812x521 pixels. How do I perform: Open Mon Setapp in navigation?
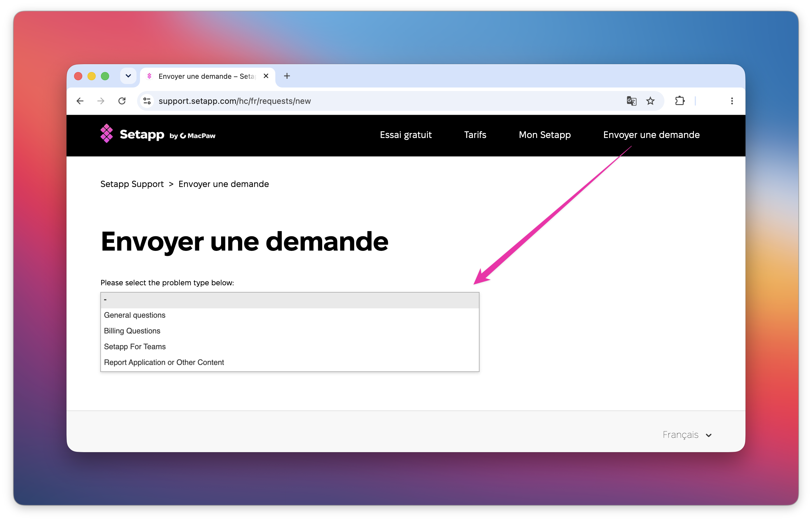pos(545,135)
